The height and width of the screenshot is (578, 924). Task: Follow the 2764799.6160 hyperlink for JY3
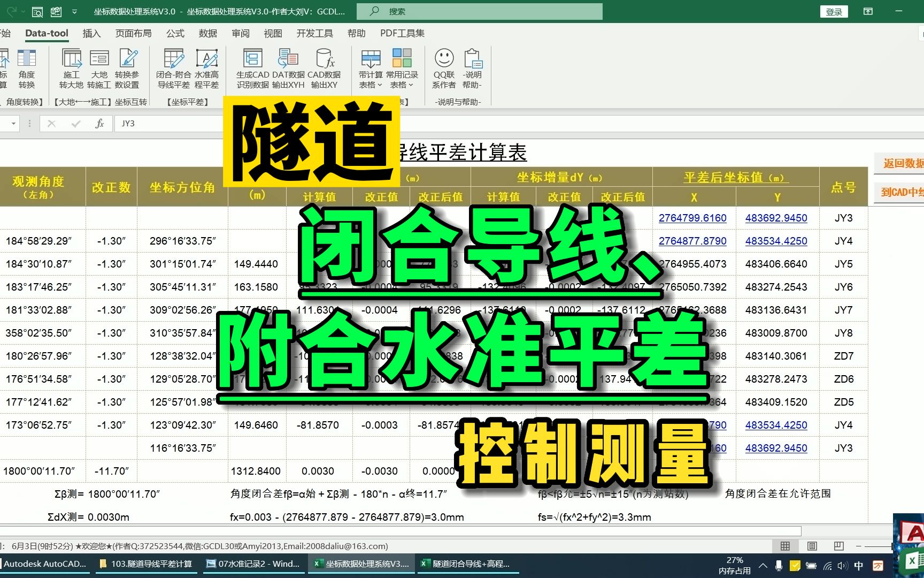(694, 218)
